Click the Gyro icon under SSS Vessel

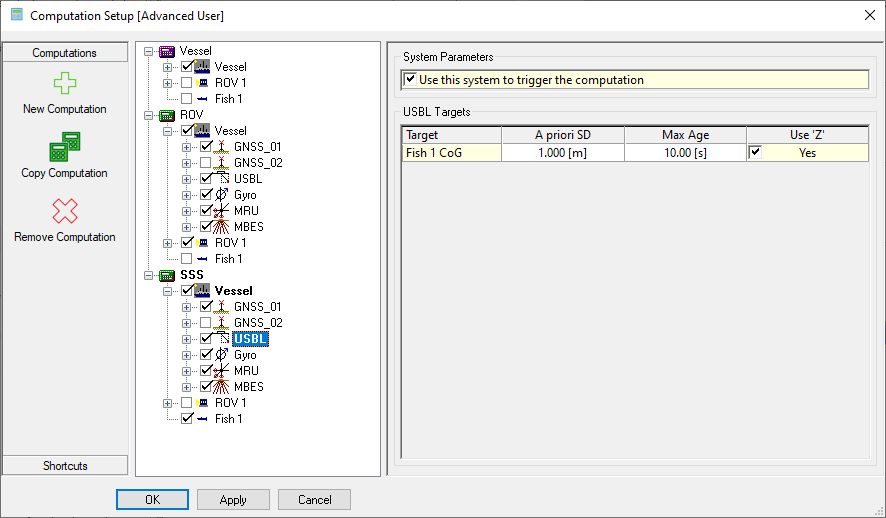coord(222,355)
